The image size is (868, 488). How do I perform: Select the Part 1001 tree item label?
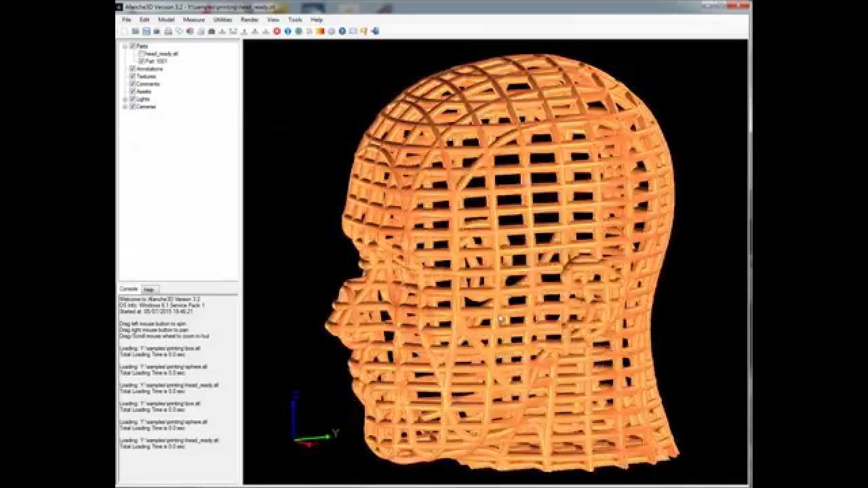click(157, 61)
